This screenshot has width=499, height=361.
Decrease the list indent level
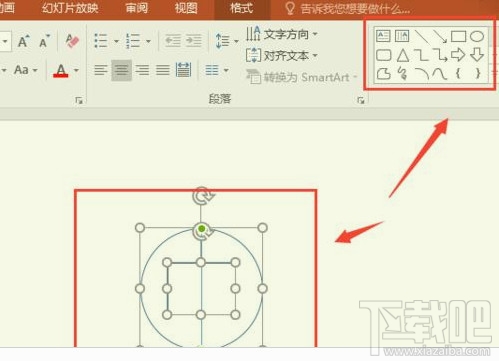(x=173, y=41)
